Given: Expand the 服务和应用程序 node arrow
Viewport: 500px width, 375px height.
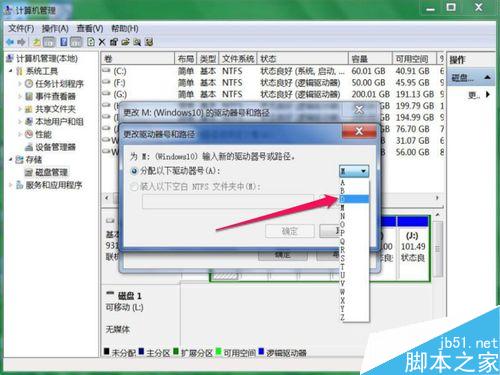Looking at the screenshot, I should [x=11, y=185].
